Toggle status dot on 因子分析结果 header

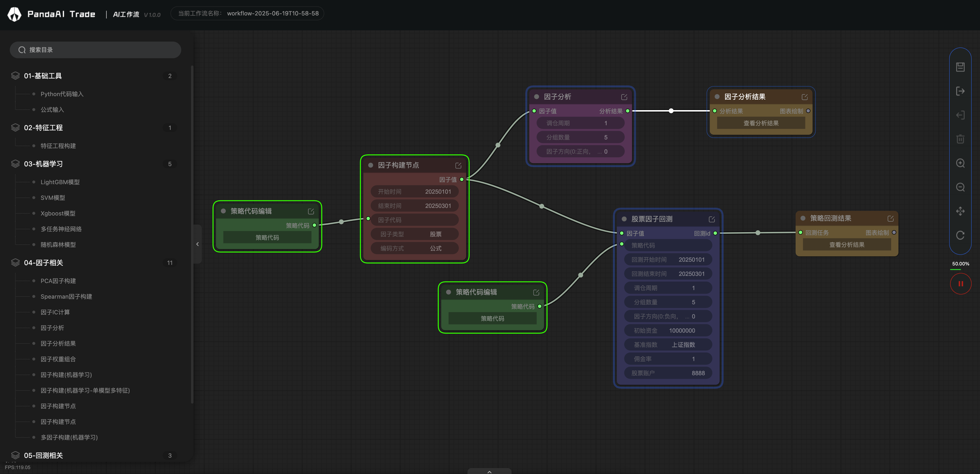pos(717,97)
